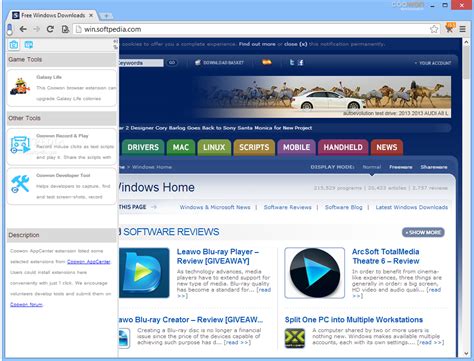Click the Twitter icon in site header

pos(292,62)
